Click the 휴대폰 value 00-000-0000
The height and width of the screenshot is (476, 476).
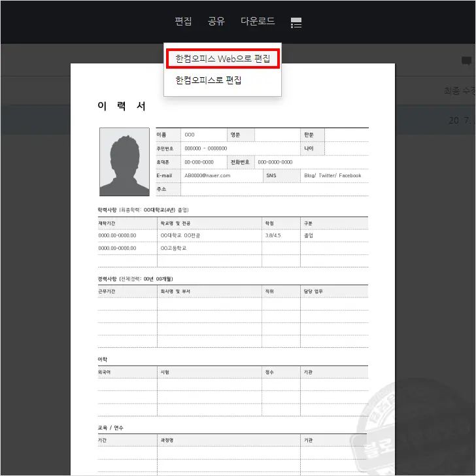(x=199, y=162)
